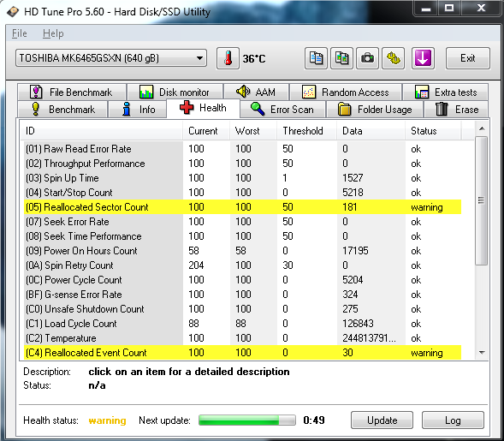This screenshot has width=504, height=441.
Task: Click the Threshold column header
Action: [306, 131]
